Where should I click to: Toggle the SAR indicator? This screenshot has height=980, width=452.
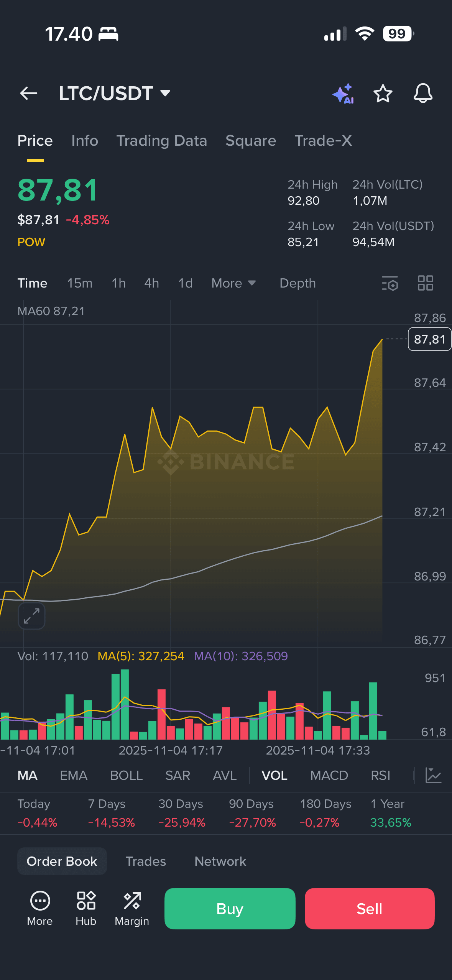[x=178, y=775]
